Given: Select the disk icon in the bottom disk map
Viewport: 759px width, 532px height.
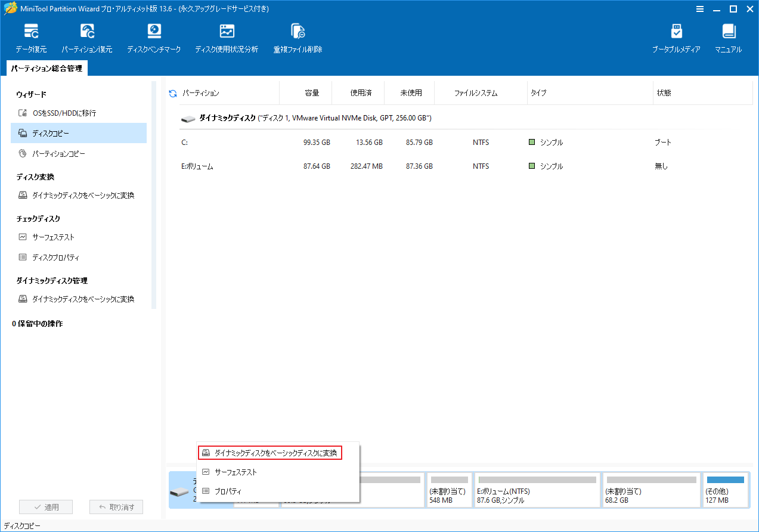Looking at the screenshot, I should click(x=178, y=493).
